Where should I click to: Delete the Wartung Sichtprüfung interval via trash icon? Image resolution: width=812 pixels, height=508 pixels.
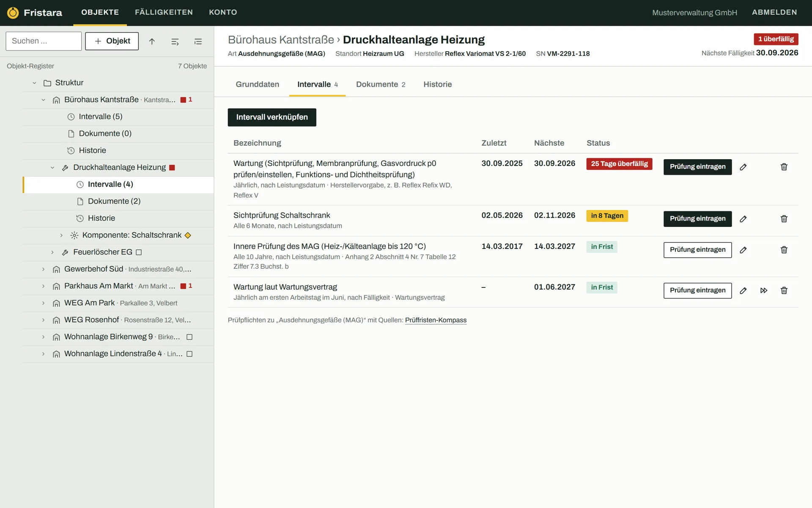(784, 167)
